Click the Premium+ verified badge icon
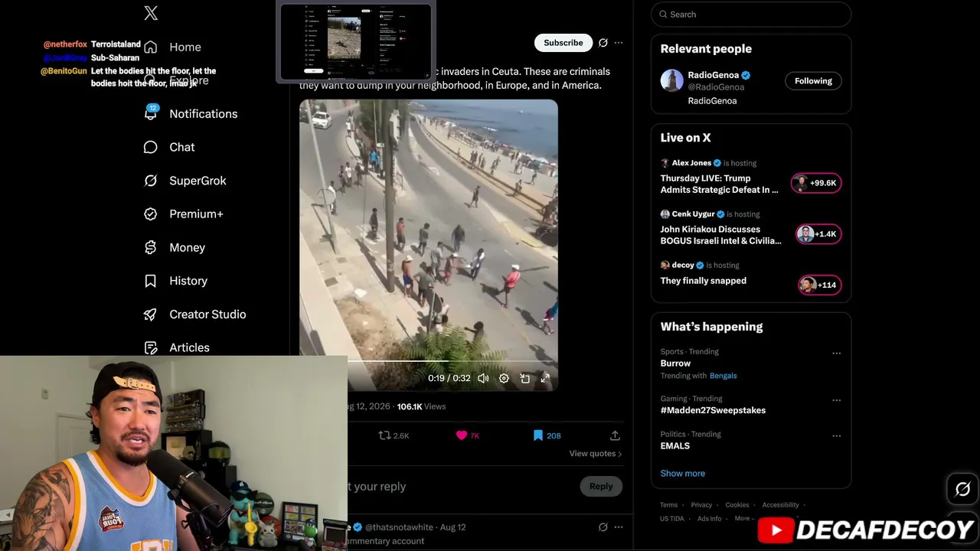The image size is (980, 551). pyautogui.click(x=151, y=214)
